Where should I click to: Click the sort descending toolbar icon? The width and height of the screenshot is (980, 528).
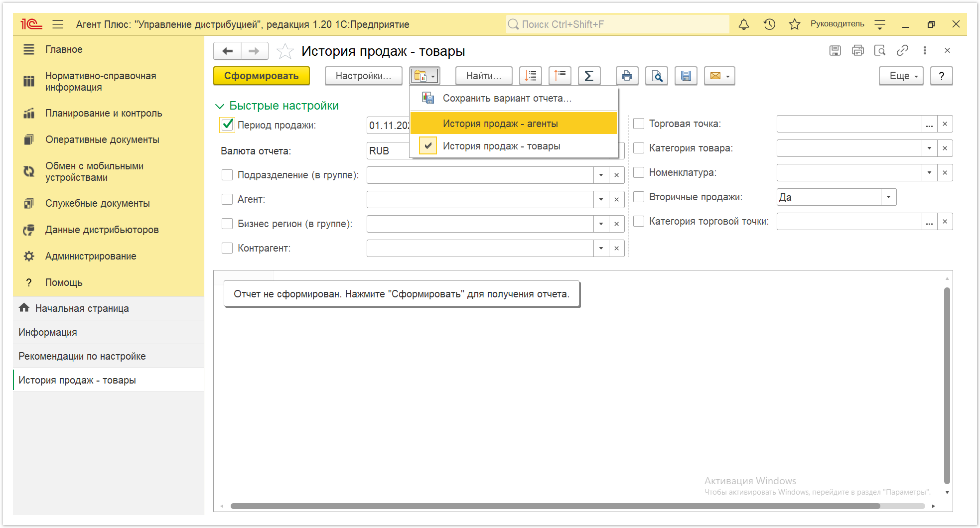[531, 76]
